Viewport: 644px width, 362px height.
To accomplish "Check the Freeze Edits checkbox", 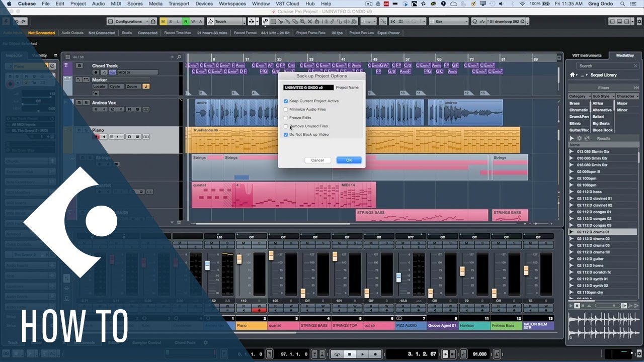I will point(286,118).
